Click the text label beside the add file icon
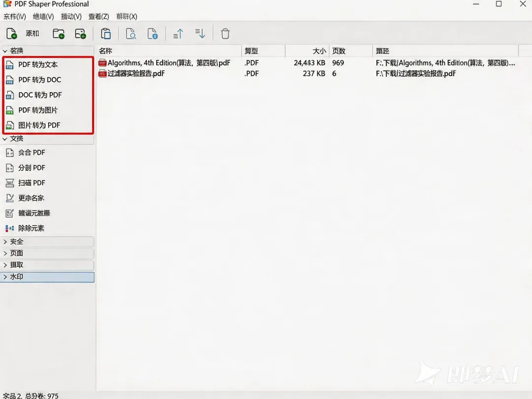This screenshot has height=399, width=532. (33, 33)
